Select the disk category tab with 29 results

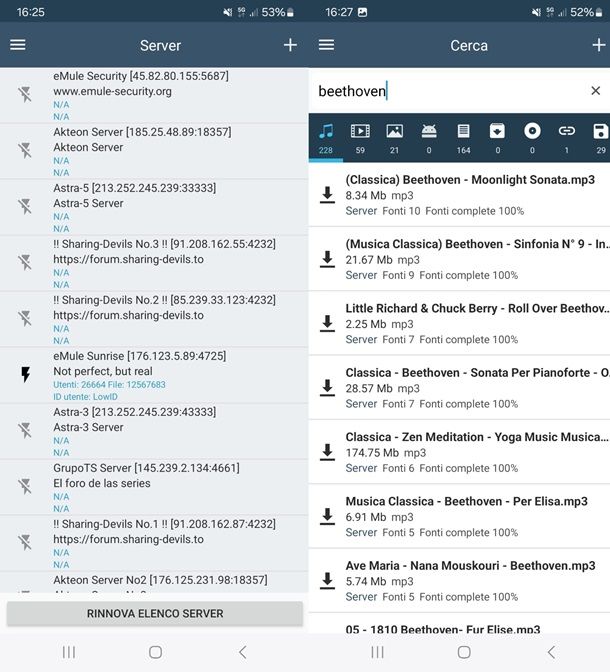tap(601, 138)
